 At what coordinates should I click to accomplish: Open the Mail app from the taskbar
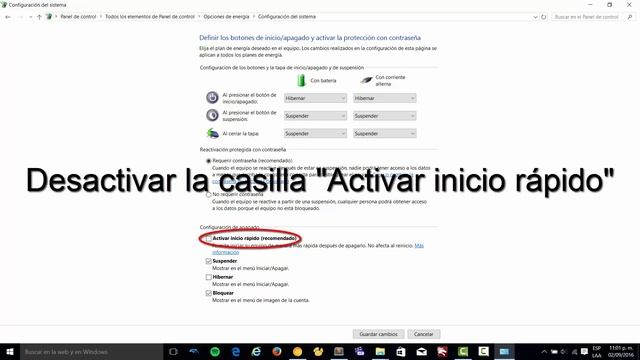[422, 351]
